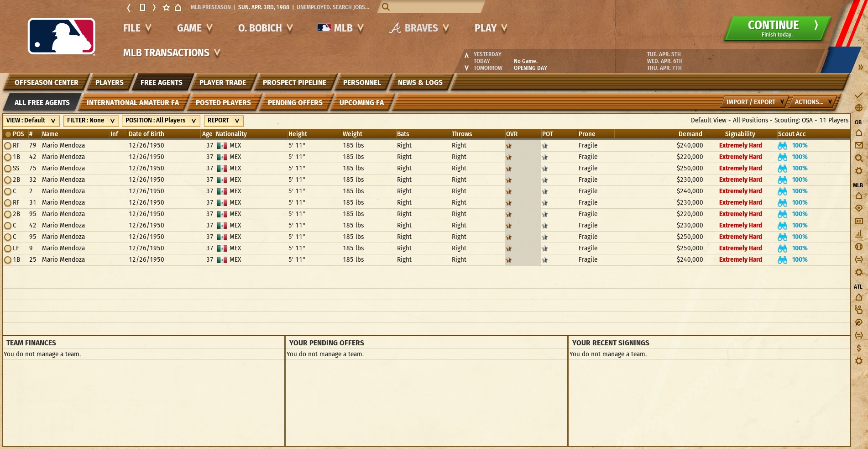Click the POS header select-all circle

[8, 134]
